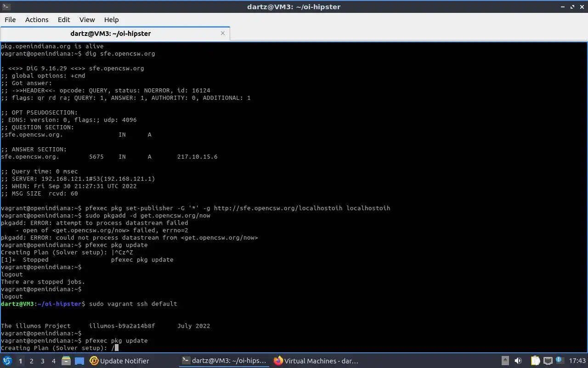Switch to Virtual Machines Firefox window
The image size is (588, 368).
pyautogui.click(x=316, y=361)
